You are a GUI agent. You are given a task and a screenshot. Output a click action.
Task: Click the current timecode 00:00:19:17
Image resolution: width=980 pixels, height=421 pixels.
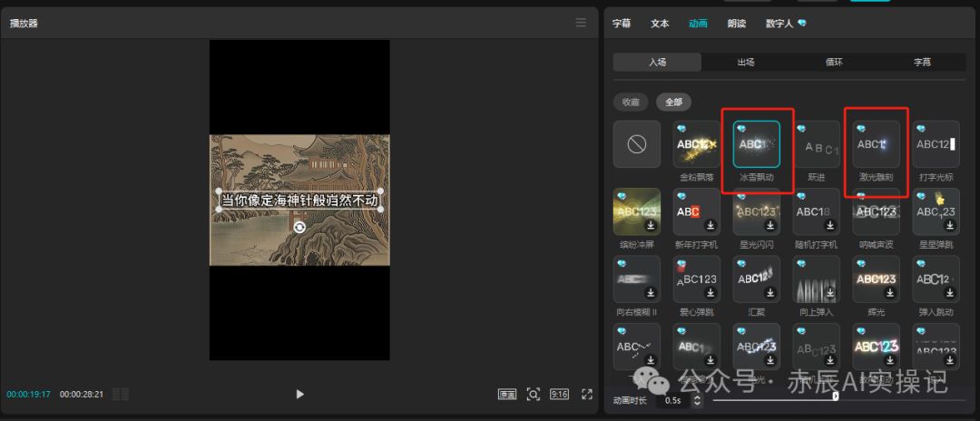coord(29,395)
